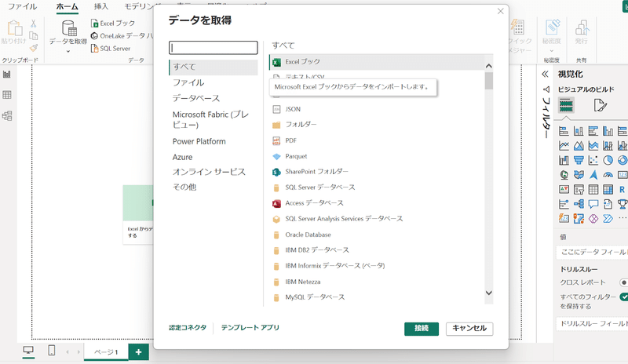The width and height of the screenshot is (628, 364).
Task: Switch to Table view in left sidebar
Action: pyautogui.click(x=7, y=95)
